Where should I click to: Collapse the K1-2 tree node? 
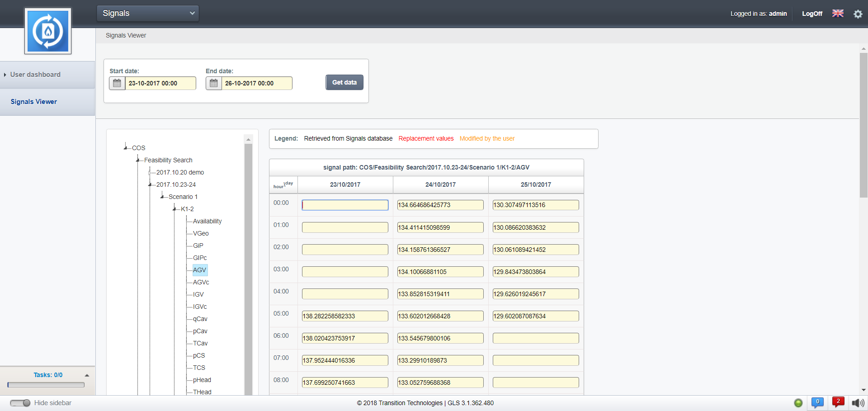[175, 208]
